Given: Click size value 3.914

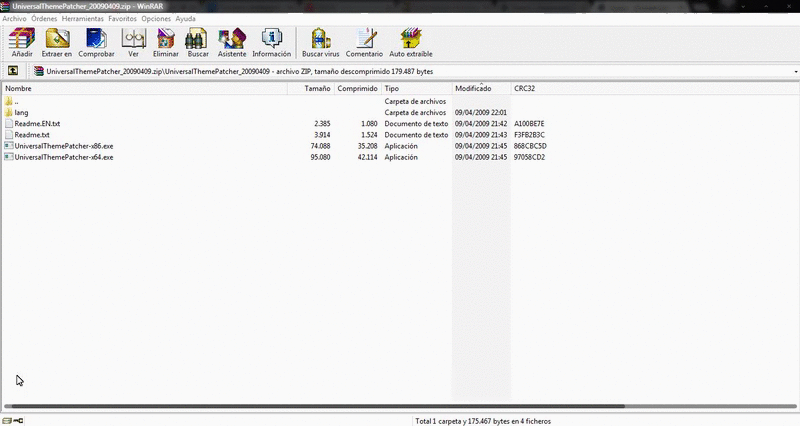Looking at the screenshot, I should 322,135.
